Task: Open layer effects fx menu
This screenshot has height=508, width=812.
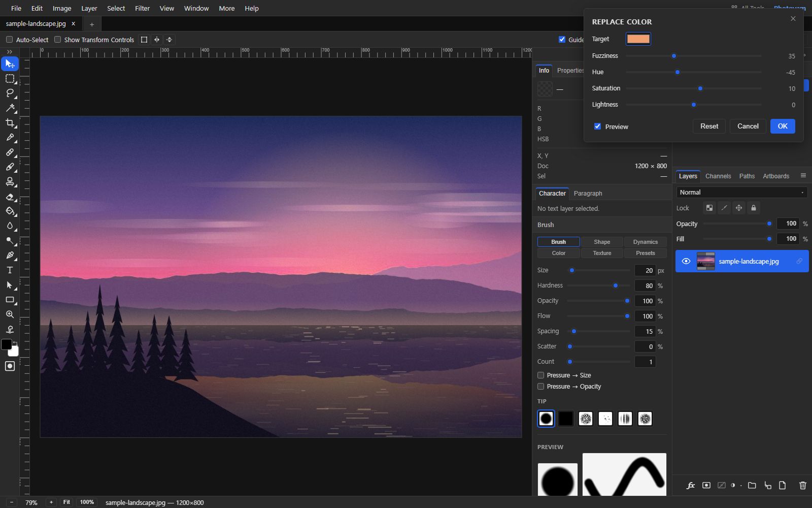Action: pos(691,486)
